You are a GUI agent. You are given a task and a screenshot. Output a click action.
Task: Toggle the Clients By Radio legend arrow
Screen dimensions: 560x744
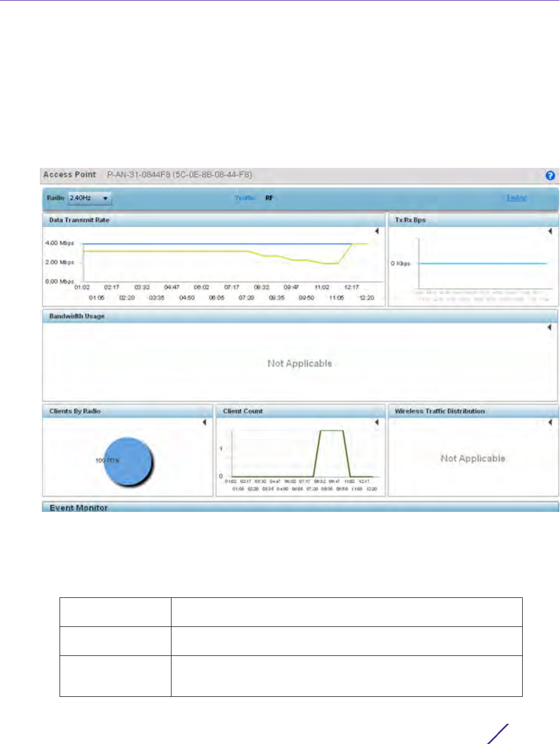coord(204,422)
